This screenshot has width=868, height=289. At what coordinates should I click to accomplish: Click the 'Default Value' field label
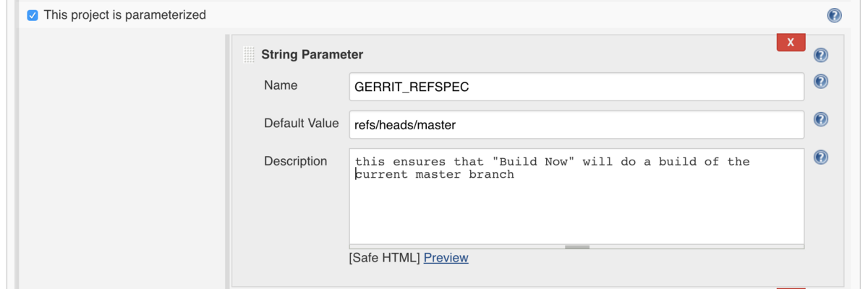tap(301, 124)
